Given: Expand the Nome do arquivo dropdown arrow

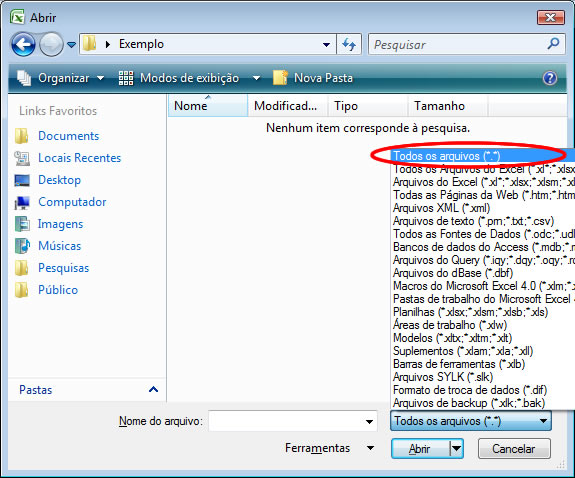Looking at the screenshot, I should coord(369,422).
